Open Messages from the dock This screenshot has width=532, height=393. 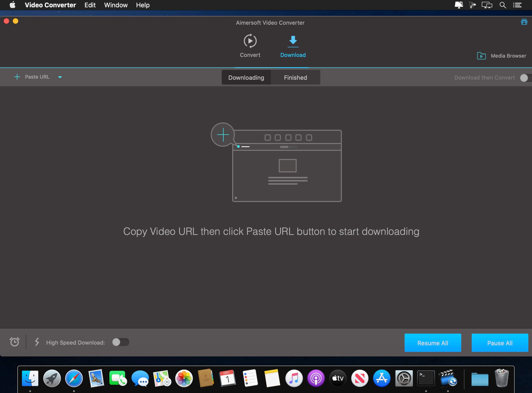pyautogui.click(x=140, y=378)
